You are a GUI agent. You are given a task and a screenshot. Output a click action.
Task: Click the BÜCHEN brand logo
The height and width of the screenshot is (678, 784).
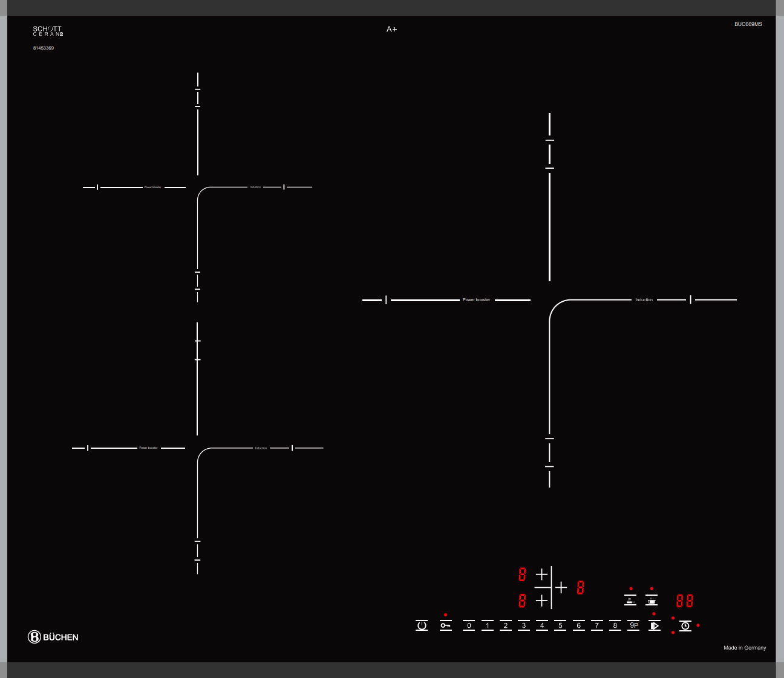[x=53, y=637]
